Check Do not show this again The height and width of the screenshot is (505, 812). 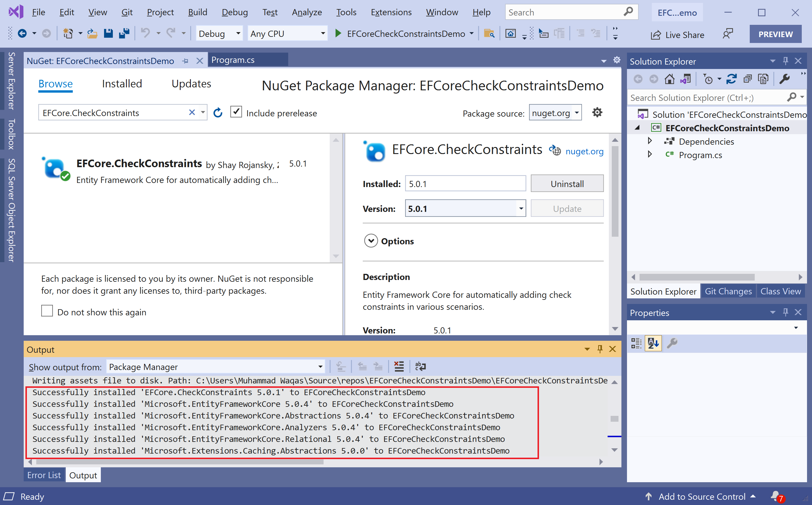(x=47, y=311)
